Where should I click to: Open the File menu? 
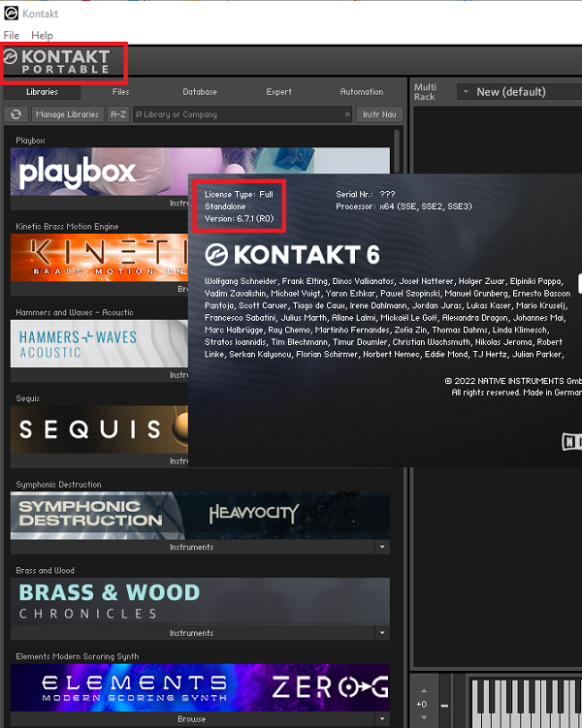11,35
